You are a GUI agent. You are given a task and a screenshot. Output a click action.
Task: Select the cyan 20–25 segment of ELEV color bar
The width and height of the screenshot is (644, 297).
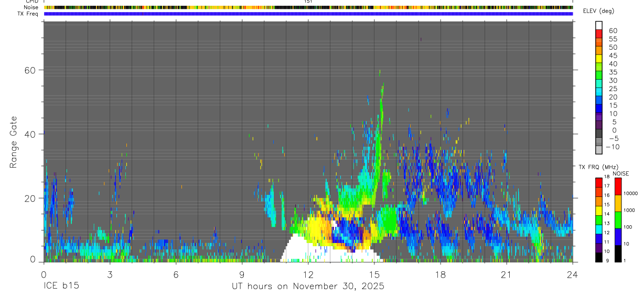point(599,92)
